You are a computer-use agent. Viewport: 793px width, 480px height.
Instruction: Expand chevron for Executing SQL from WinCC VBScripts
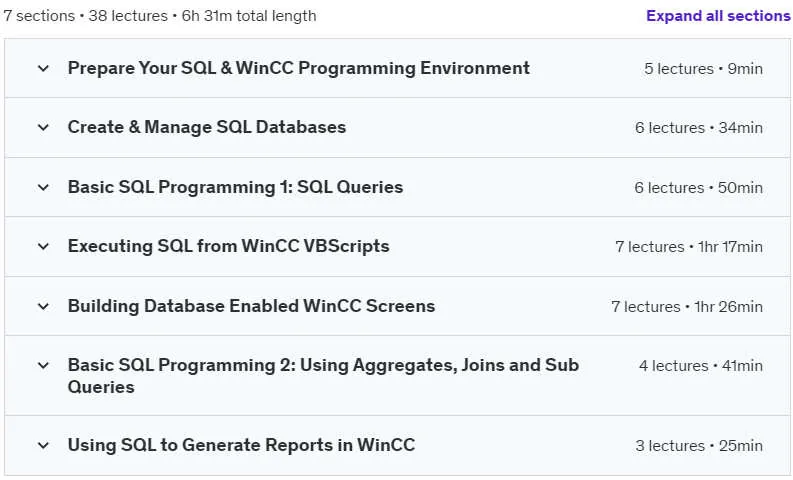click(x=43, y=246)
